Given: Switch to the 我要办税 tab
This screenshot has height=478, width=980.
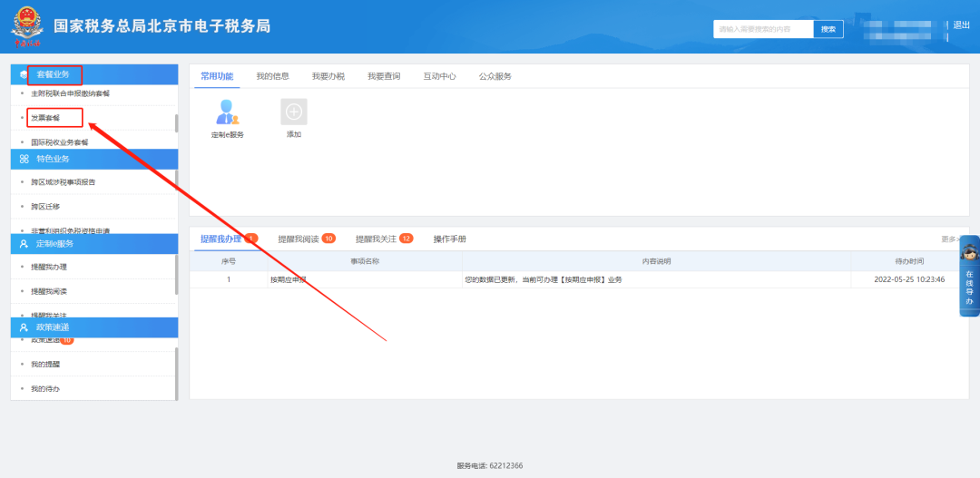Looking at the screenshot, I should 328,76.
